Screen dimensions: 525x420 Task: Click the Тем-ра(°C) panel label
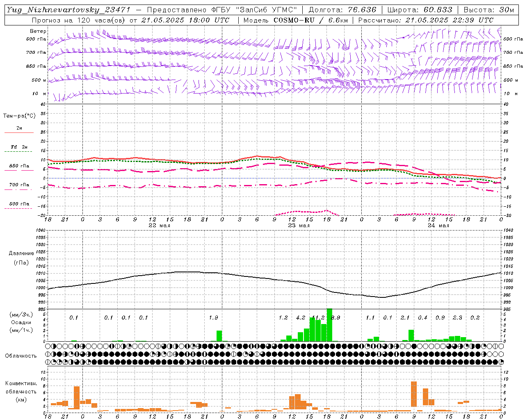[x=19, y=116]
